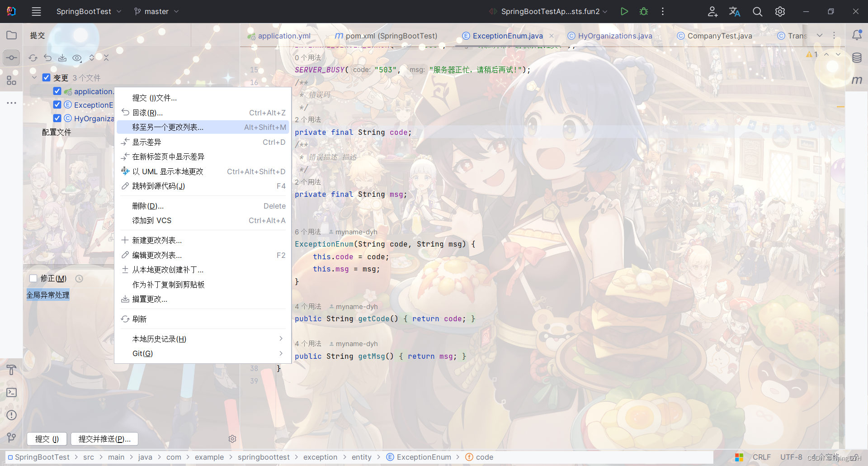
Task: Show commit message history clock
Action: [79, 279]
